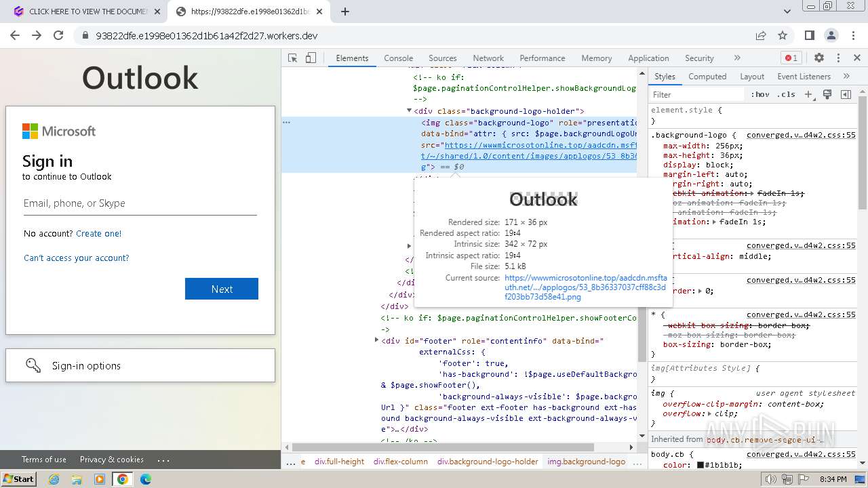Screen dimensions: 868x488
Task: Select the Computed styles tab
Action: [707, 77]
